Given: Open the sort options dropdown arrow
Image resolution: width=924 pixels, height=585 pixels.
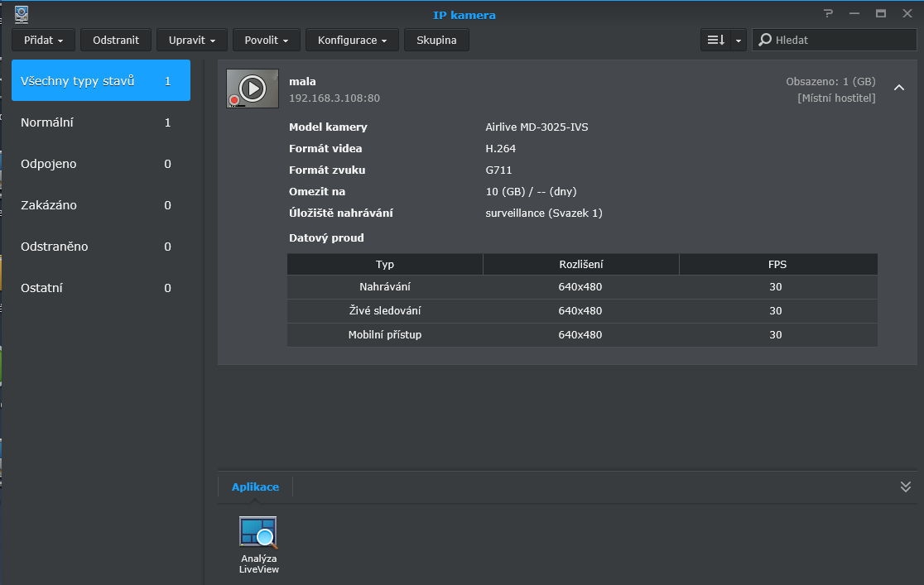Looking at the screenshot, I should click(x=739, y=40).
